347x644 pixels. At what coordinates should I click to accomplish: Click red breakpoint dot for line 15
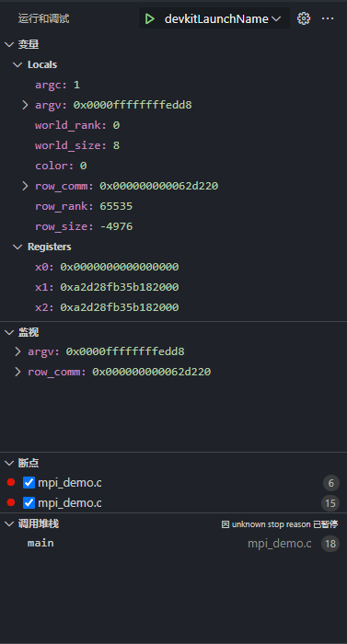(11, 502)
